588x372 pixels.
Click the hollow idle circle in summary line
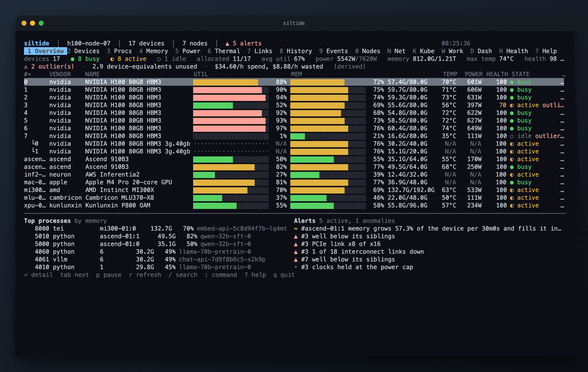pos(159,59)
